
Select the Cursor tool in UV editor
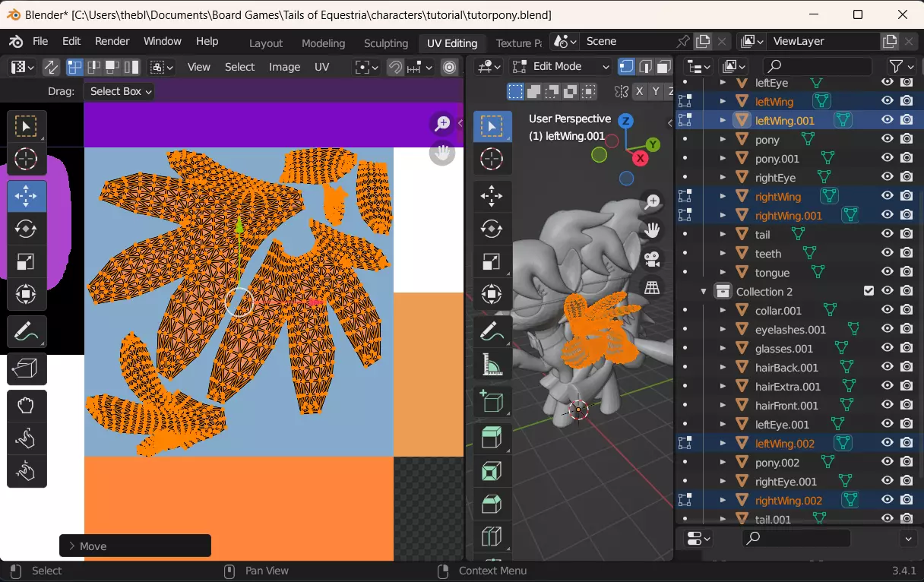click(26, 159)
